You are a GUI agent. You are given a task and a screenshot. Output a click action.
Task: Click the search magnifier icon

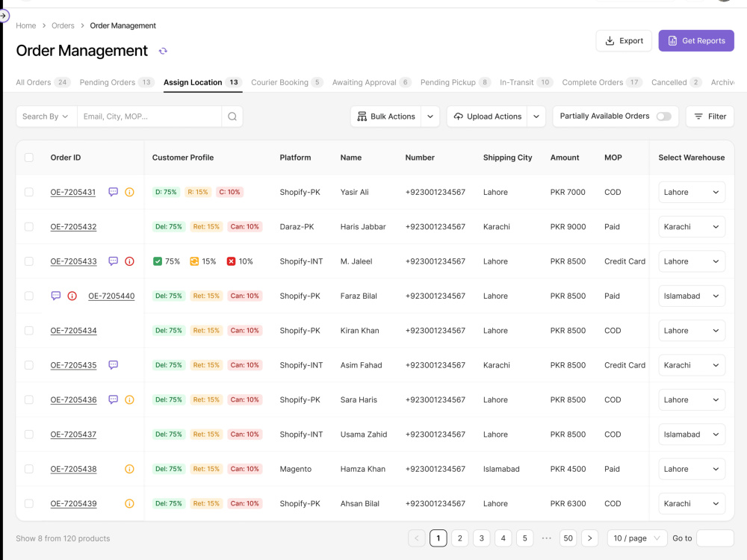click(x=232, y=116)
